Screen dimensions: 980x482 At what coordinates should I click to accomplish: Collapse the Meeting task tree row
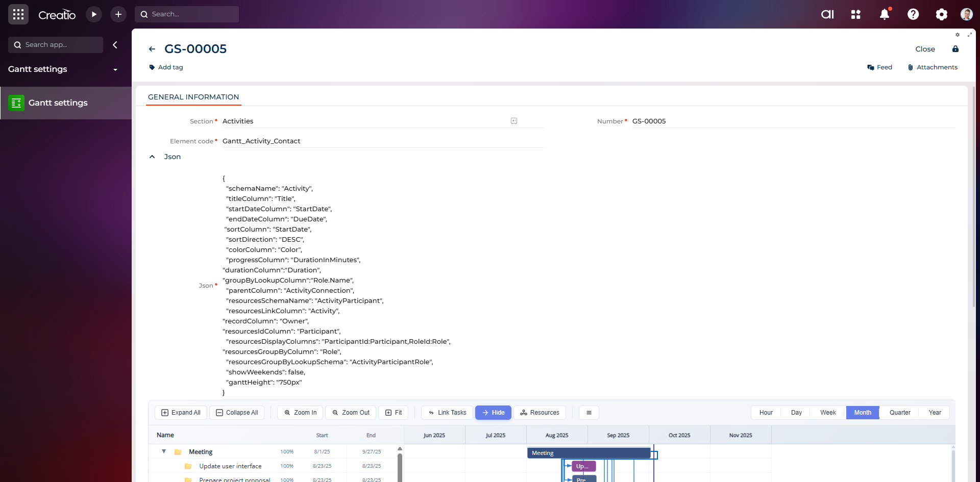tap(164, 451)
